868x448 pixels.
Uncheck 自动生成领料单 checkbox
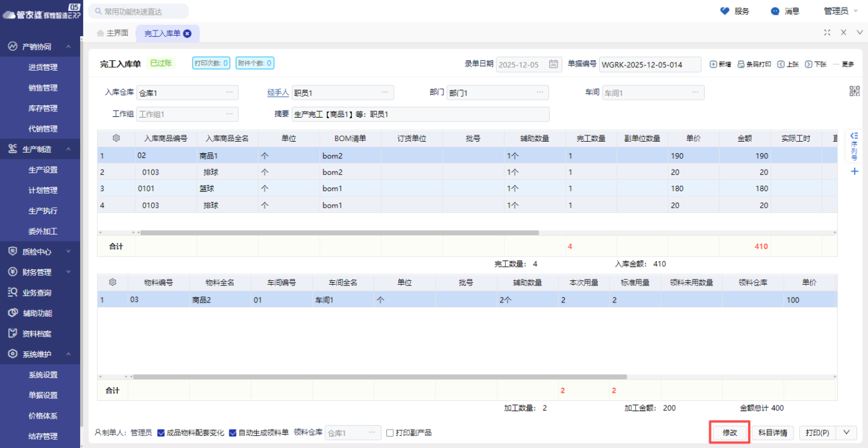click(x=233, y=433)
